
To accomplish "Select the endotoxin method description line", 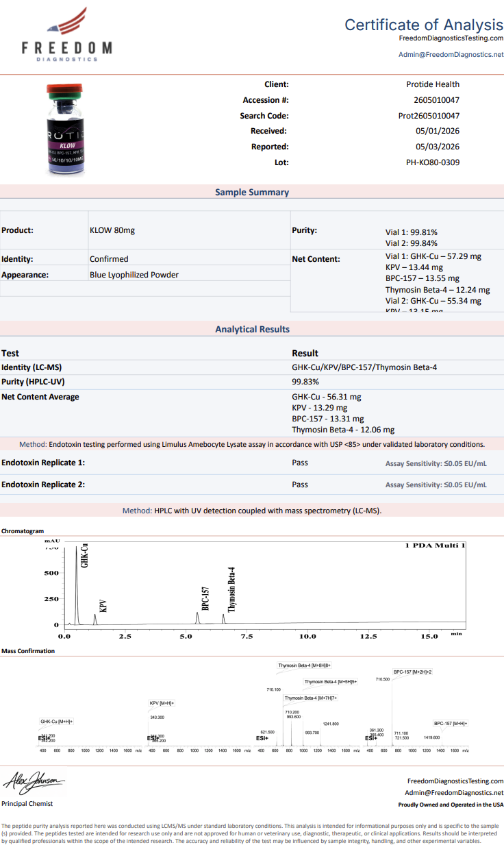I will click(x=252, y=444).
